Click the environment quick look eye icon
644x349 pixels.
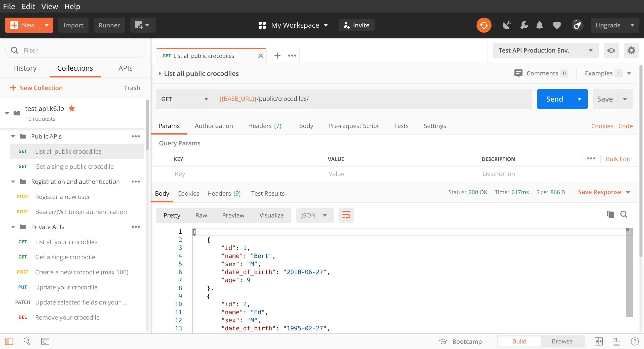[611, 51]
